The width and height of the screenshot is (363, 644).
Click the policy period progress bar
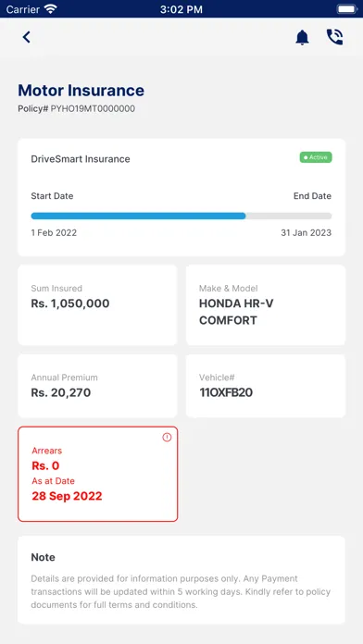tap(181, 216)
